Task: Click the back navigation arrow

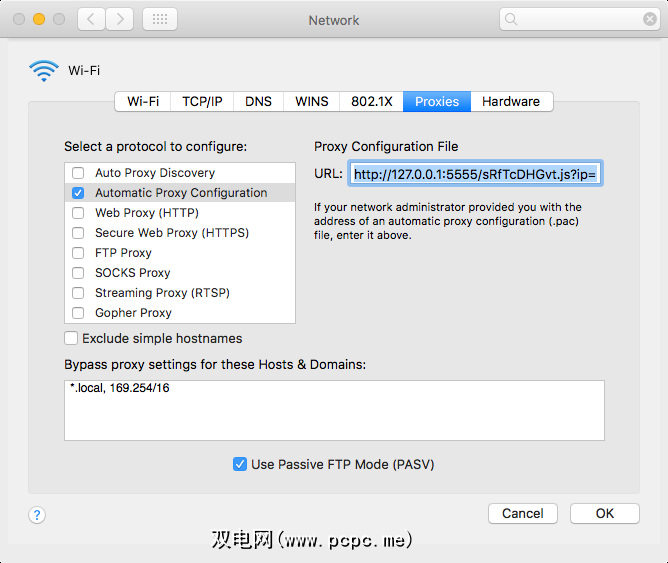Action: (91, 19)
